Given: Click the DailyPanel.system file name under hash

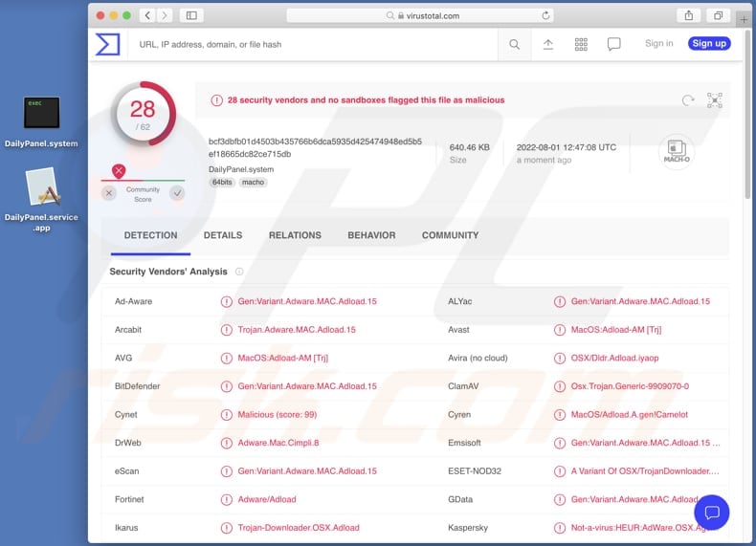Looking at the screenshot, I should pyautogui.click(x=241, y=169).
